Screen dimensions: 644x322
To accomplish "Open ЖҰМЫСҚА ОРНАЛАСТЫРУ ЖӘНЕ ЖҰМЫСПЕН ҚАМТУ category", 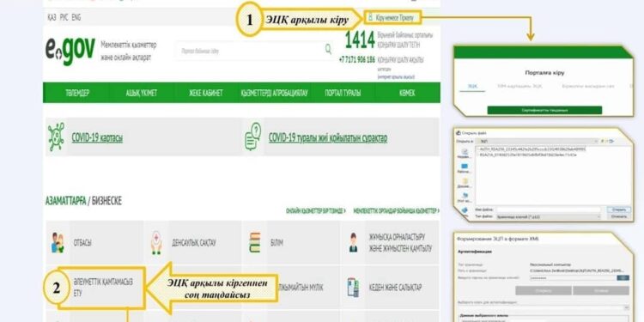I will (400, 243).
